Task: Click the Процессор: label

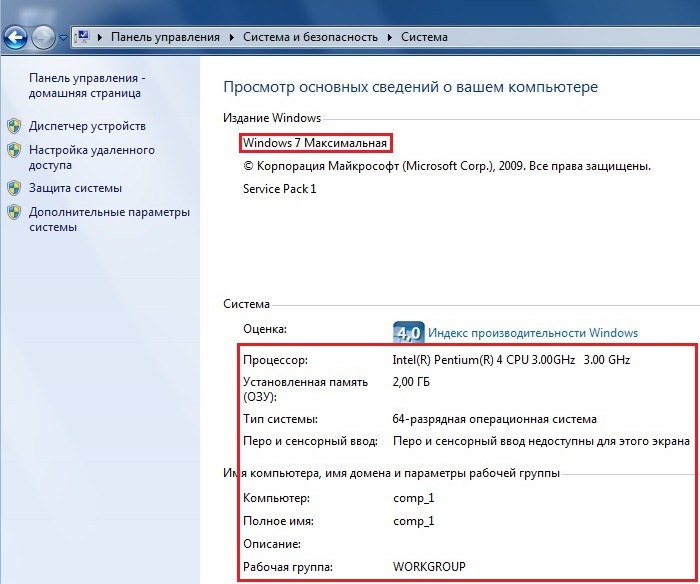Action: pos(275,360)
